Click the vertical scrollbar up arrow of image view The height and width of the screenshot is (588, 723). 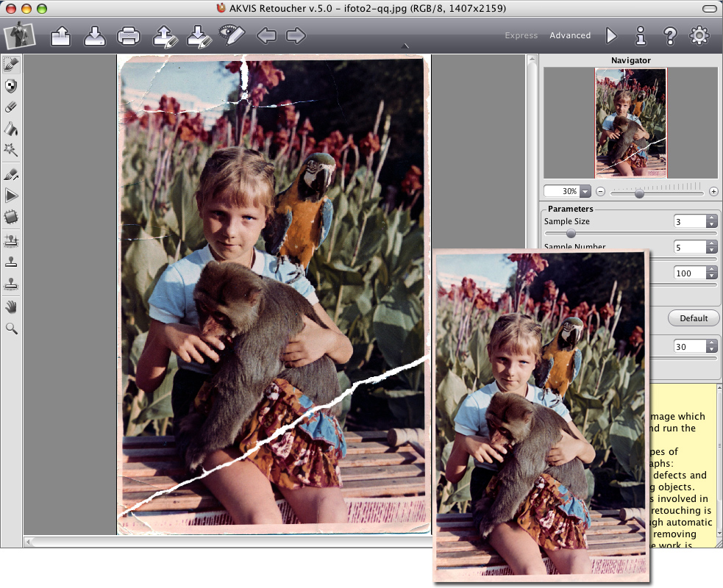[x=532, y=60]
